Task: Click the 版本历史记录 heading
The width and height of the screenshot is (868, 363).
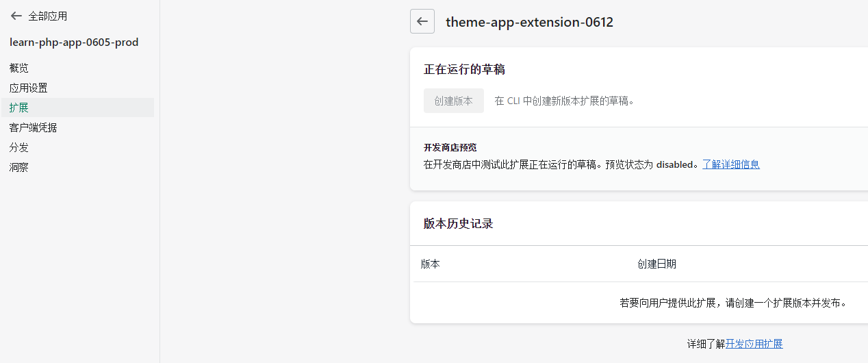Action: click(458, 224)
